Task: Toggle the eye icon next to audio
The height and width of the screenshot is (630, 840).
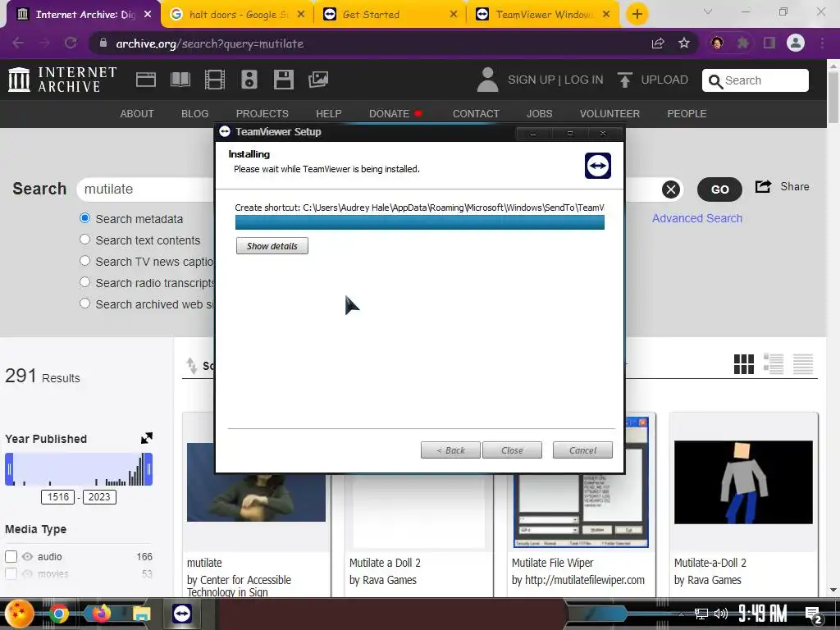Action: pyautogui.click(x=27, y=557)
